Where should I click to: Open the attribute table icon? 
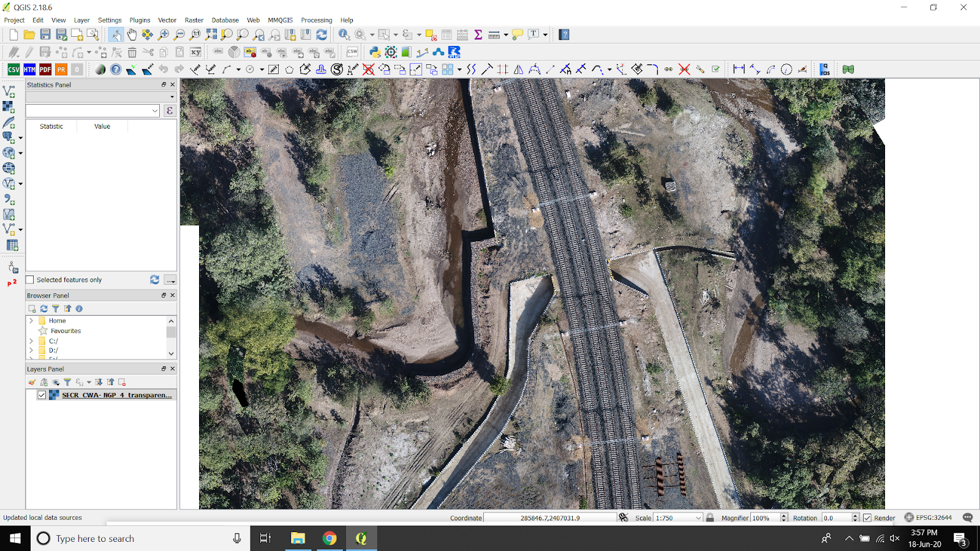[x=447, y=35]
